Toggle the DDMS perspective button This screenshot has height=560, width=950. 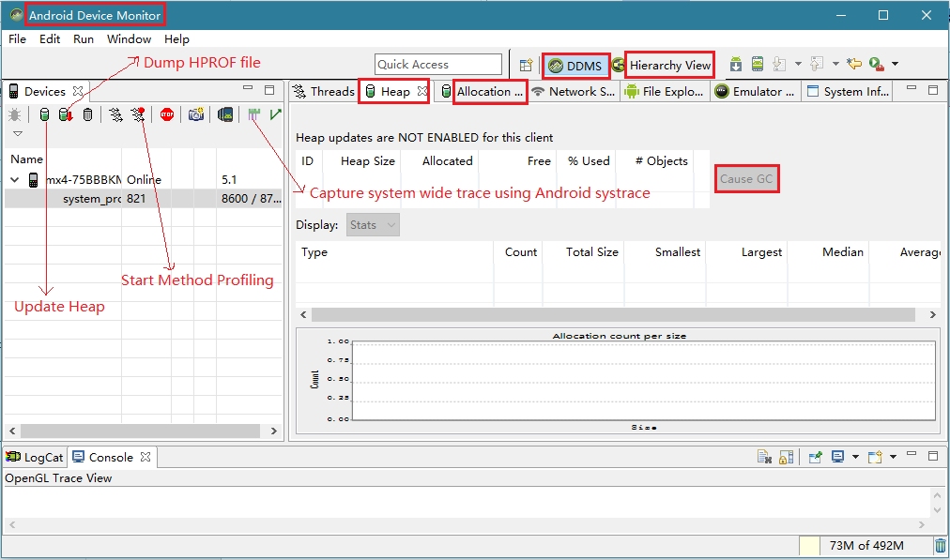[x=576, y=65]
